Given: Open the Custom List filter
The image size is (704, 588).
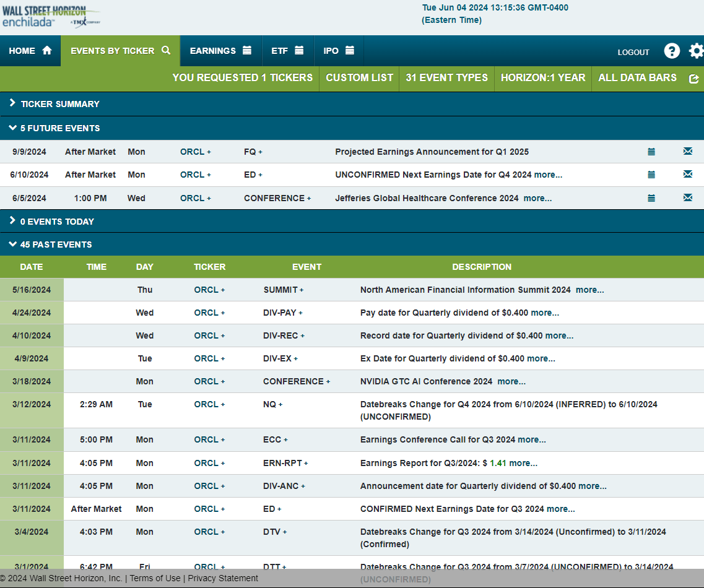Looking at the screenshot, I should [359, 77].
